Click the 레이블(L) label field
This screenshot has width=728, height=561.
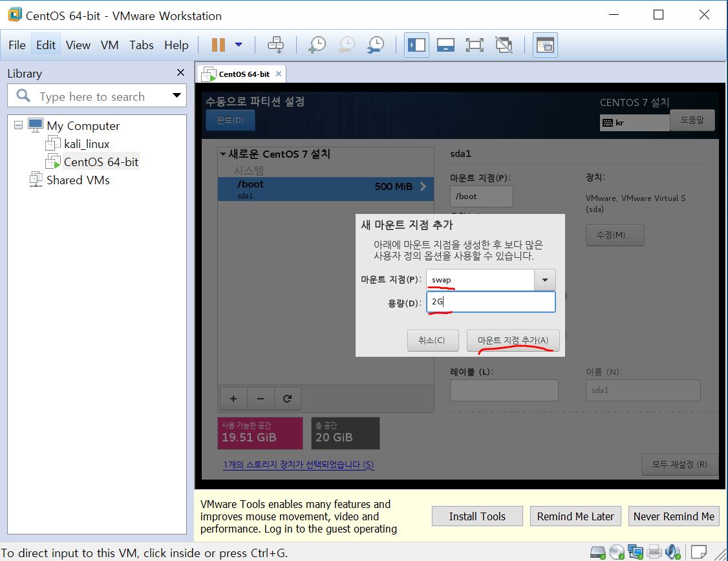[x=504, y=390]
